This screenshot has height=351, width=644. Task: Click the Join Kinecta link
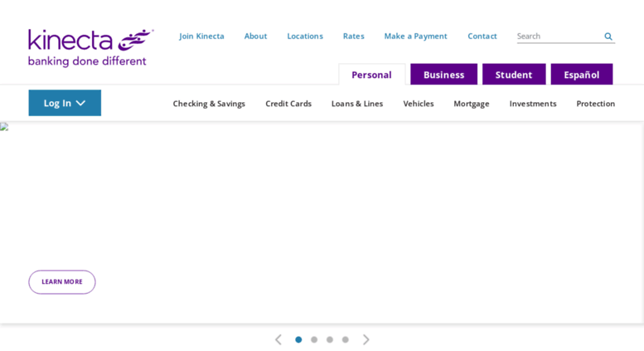[x=201, y=37]
